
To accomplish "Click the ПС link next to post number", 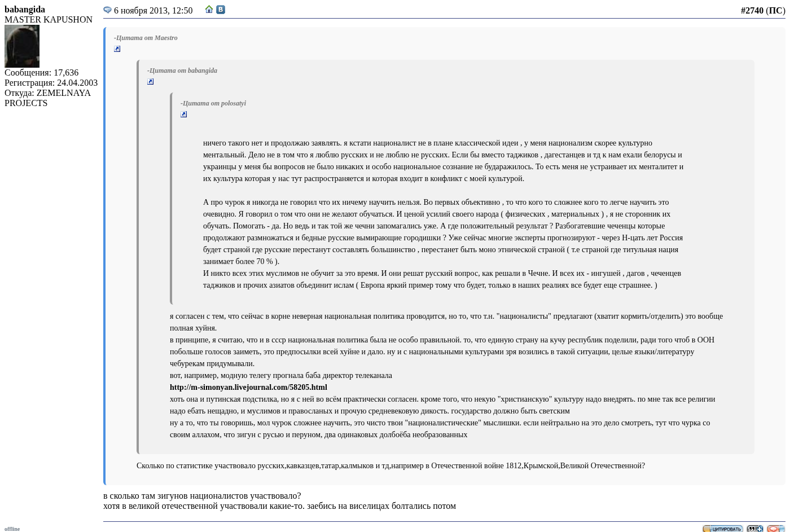I will pyautogui.click(x=775, y=11).
